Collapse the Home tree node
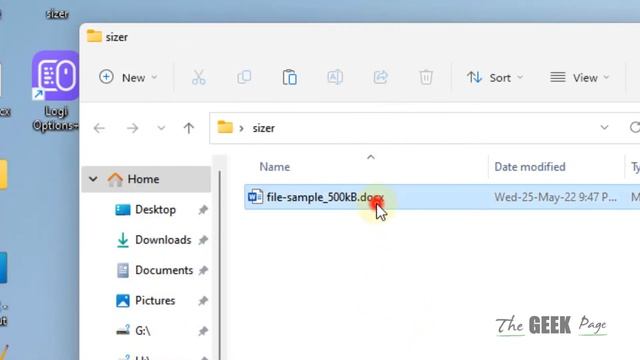The width and height of the screenshot is (640, 360). (x=93, y=179)
